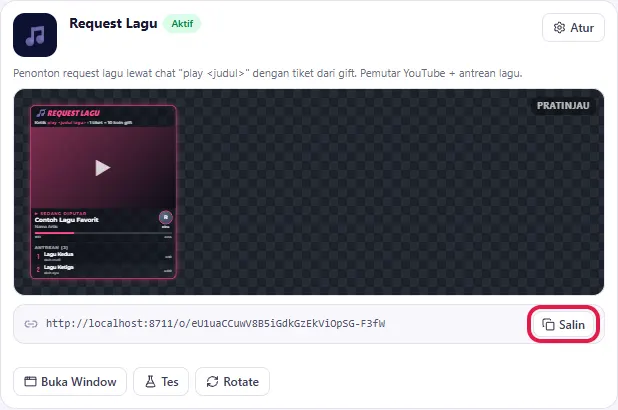Viewport: 618px width, 410px height.
Task: Click the description text about play judul
Action: coord(268,73)
